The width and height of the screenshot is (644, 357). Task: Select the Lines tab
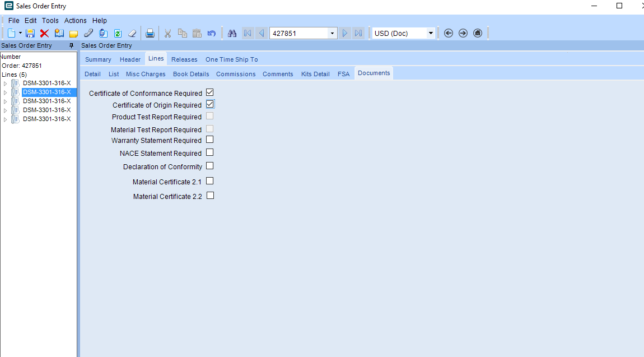click(156, 59)
